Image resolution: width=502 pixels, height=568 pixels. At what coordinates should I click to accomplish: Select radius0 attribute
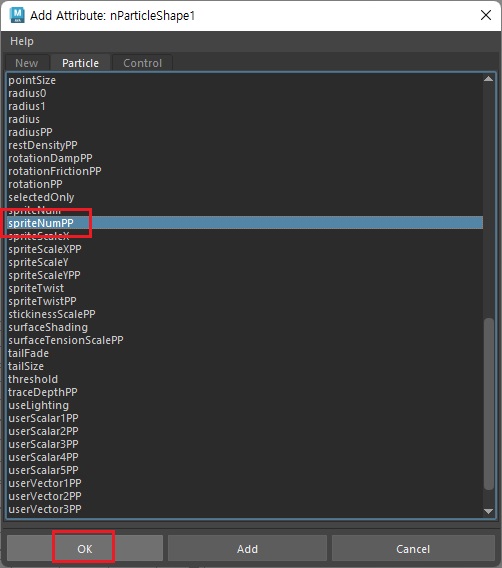(x=245, y=93)
